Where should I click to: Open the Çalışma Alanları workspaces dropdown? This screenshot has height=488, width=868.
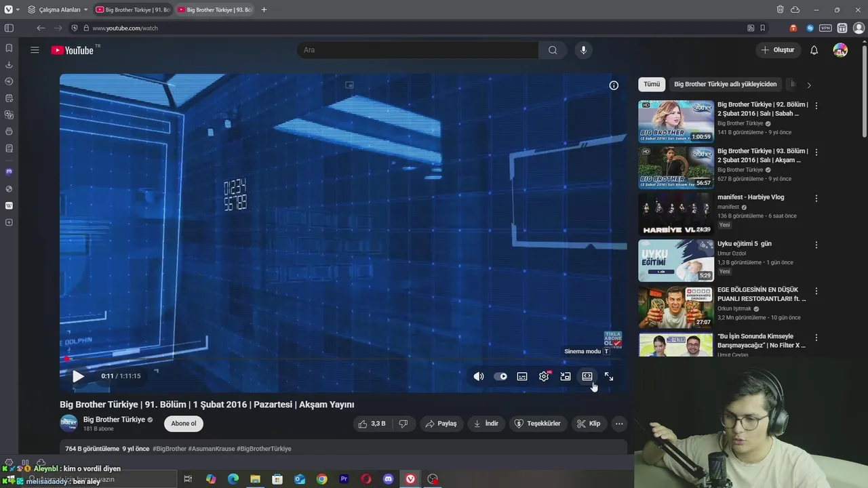pos(58,9)
